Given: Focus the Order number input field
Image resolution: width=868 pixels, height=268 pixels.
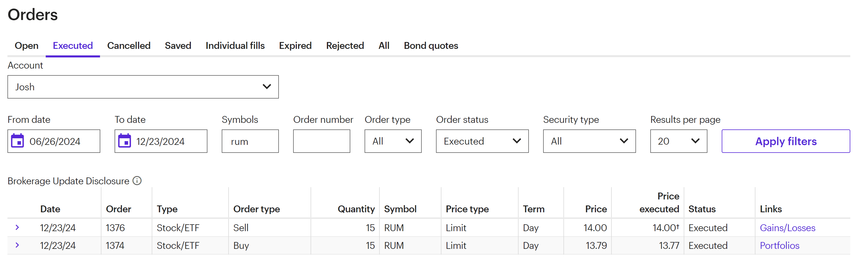Looking at the screenshot, I should (321, 141).
